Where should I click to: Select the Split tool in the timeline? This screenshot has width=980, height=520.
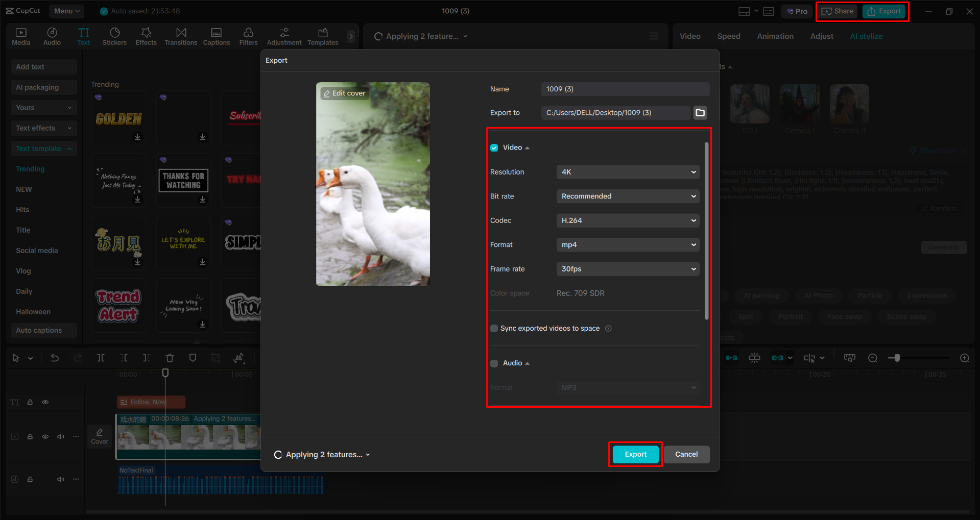101,358
